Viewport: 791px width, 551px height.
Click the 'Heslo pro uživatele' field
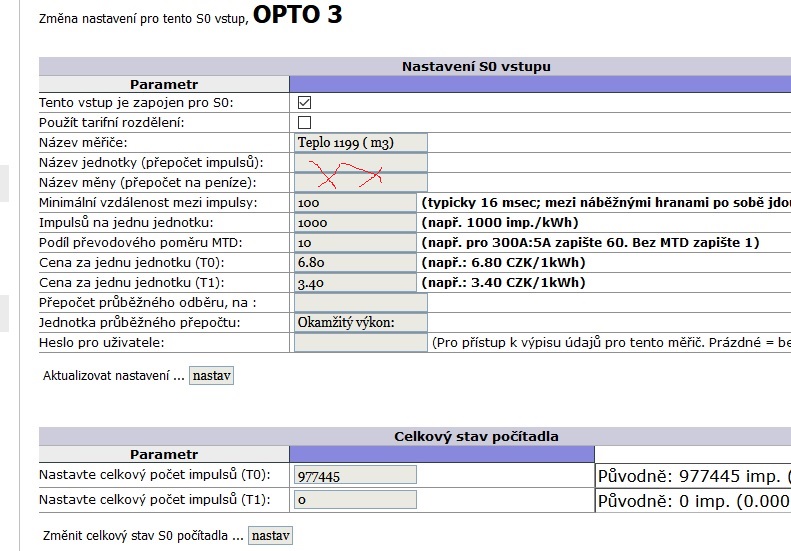pyautogui.click(x=360, y=342)
